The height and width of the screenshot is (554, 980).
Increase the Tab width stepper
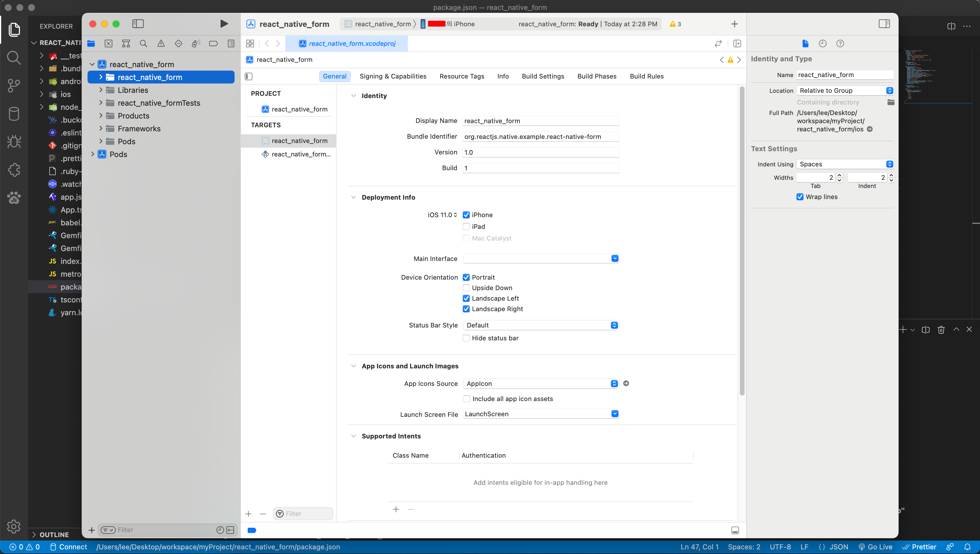click(839, 175)
